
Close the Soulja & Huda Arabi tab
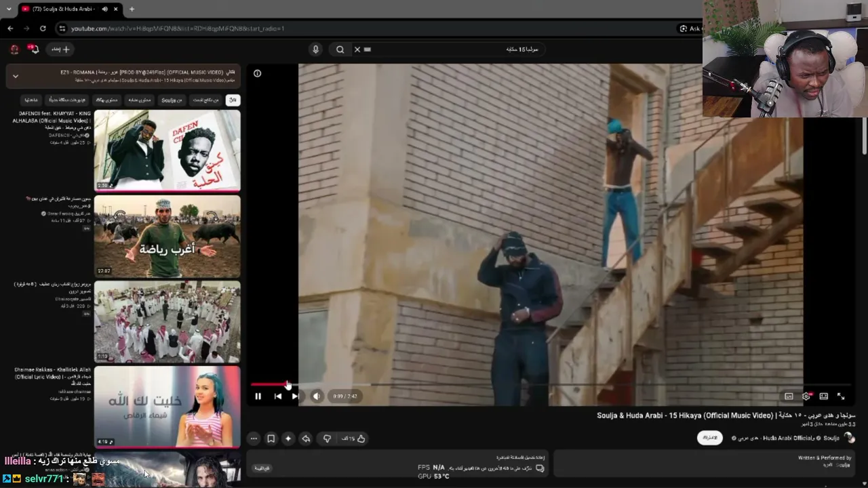[x=116, y=9]
